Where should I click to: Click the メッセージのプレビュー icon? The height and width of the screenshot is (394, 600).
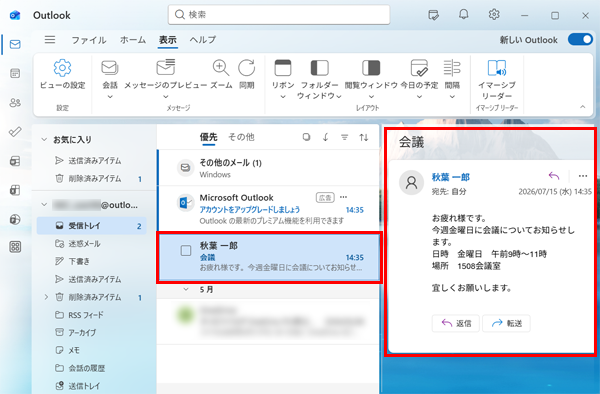point(166,68)
